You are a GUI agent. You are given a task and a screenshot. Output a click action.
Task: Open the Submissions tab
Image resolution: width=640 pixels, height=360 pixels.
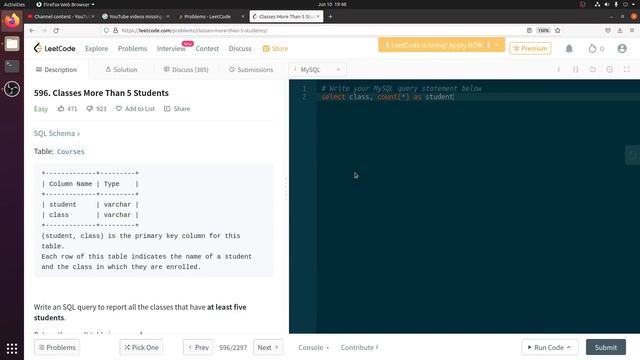tap(251, 69)
